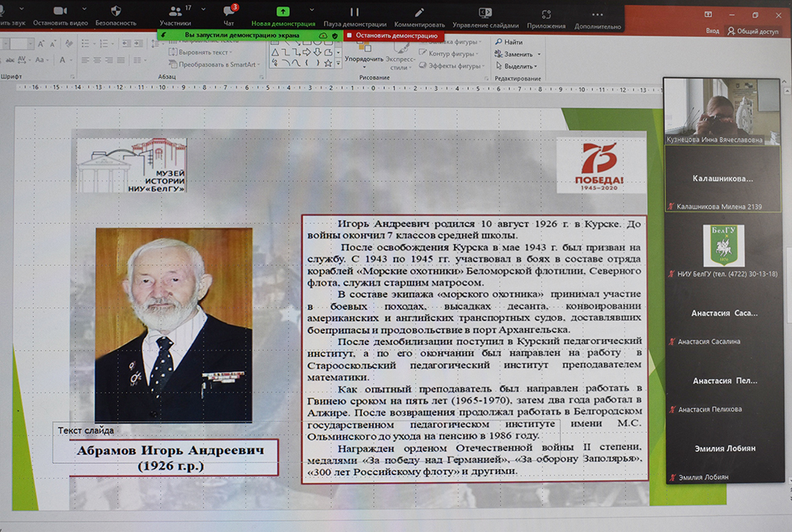Open the Participants panel icon

pos(174,12)
